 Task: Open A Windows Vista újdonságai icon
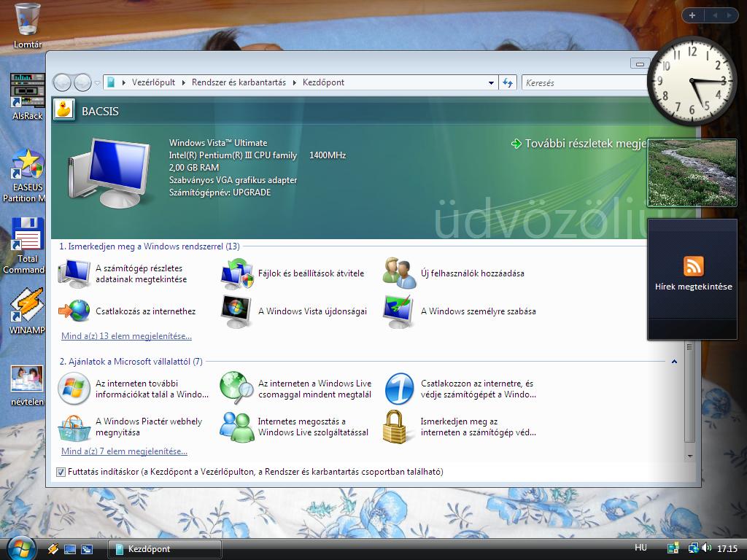237,311
